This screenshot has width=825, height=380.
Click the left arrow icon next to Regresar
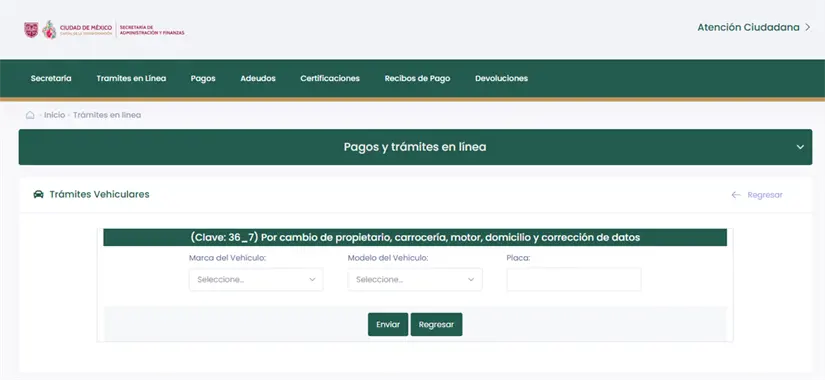pos(736,195)
